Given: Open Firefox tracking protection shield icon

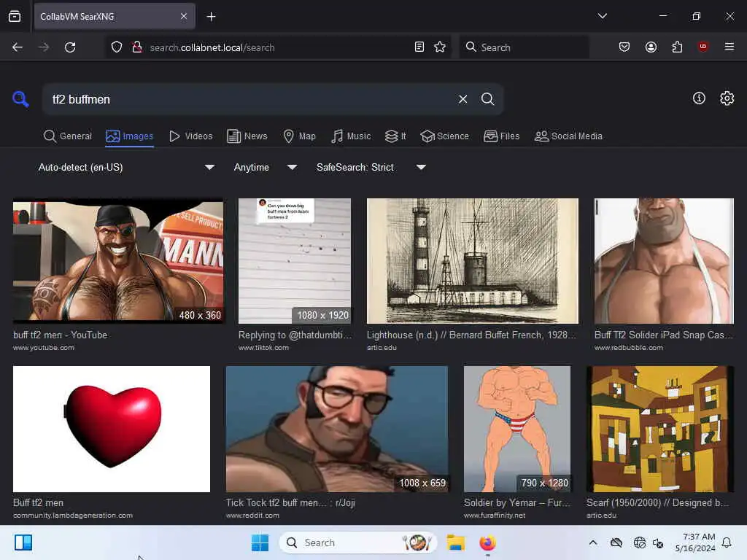Looking at the screenshot, I should 117,47.
